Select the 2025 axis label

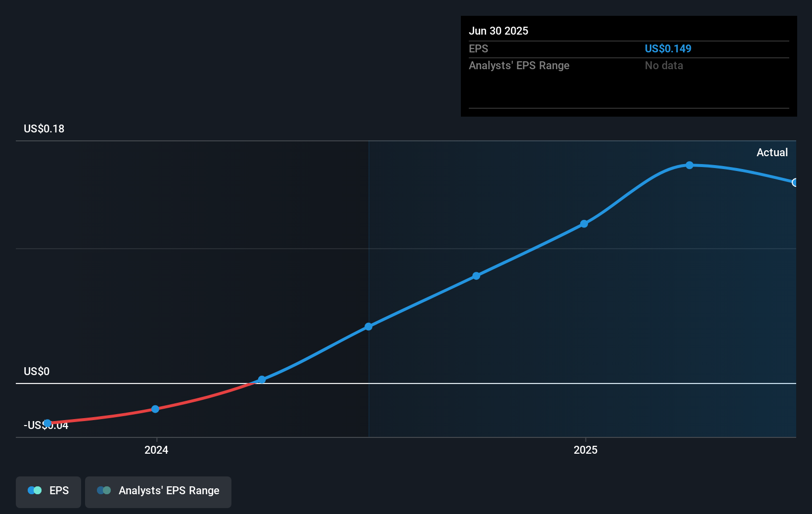586,450
